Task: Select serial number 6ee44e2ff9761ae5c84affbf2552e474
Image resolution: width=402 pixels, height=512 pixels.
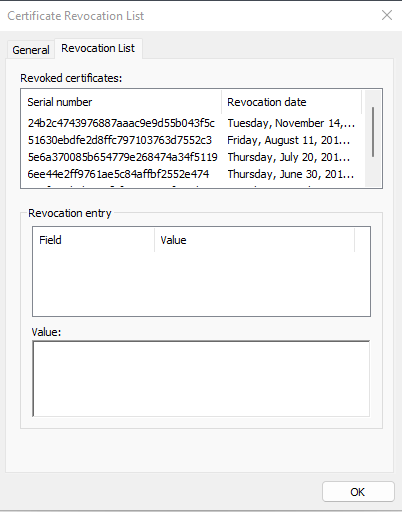Action: 118,174
